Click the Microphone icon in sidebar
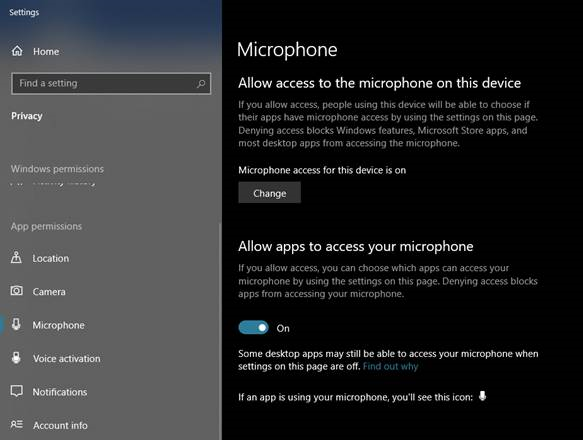This screenshot has width=583, height=440. click(x=16, y=324)
